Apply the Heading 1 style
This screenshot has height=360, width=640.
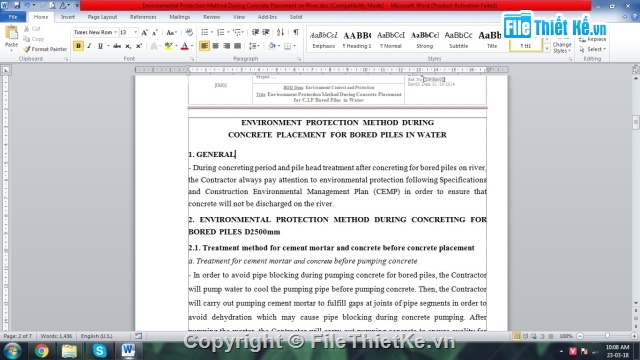click(x=357, y=40)
